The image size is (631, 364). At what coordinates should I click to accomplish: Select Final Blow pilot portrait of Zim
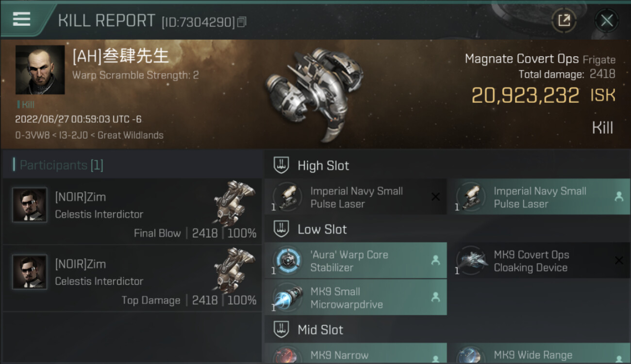tap(30, 205)
